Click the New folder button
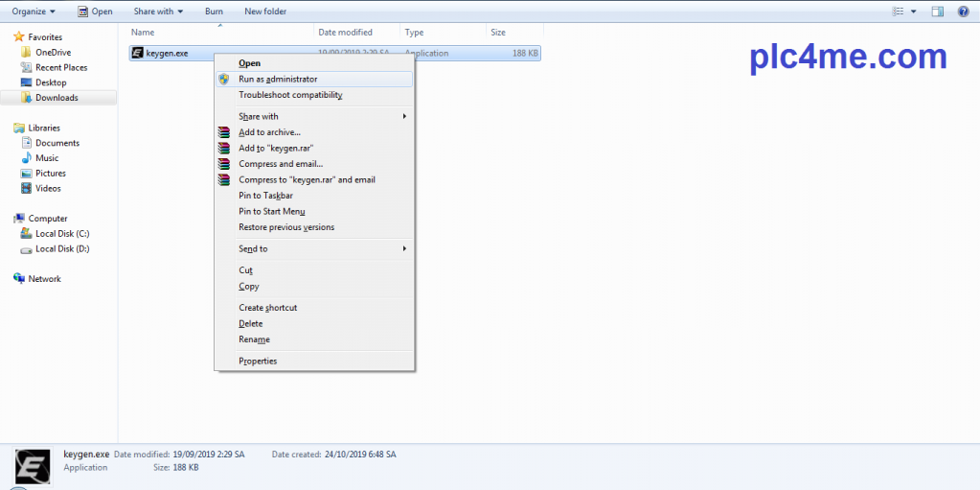 point(265,12)
